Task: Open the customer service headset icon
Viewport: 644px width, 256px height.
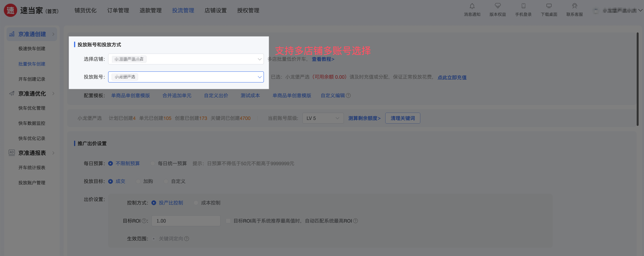Action: [575, 6]
